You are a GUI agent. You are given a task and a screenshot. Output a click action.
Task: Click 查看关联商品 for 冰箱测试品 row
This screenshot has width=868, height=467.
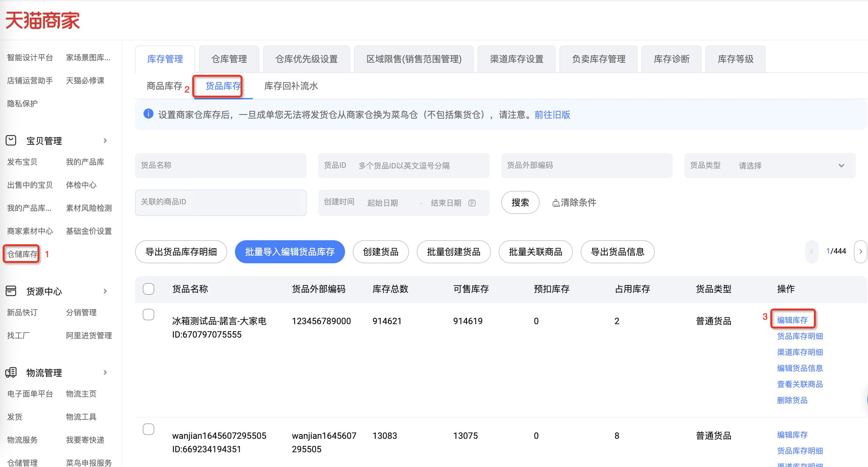click(800, 384)
